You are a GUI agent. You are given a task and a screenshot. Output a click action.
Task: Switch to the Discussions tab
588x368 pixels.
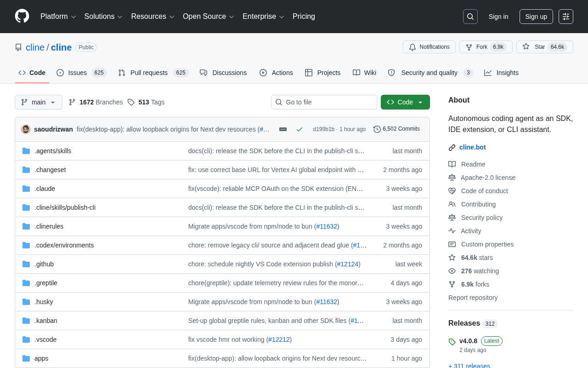coord(223,73)
